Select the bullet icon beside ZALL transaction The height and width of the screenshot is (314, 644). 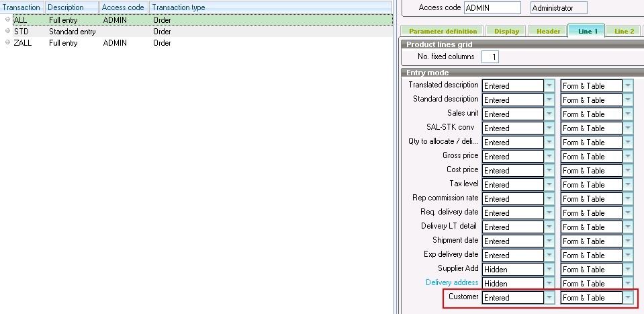tap(7, 42)
